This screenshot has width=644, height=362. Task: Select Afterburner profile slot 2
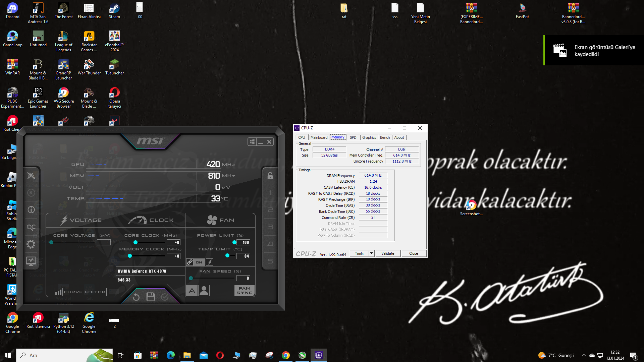coord(270,210)
